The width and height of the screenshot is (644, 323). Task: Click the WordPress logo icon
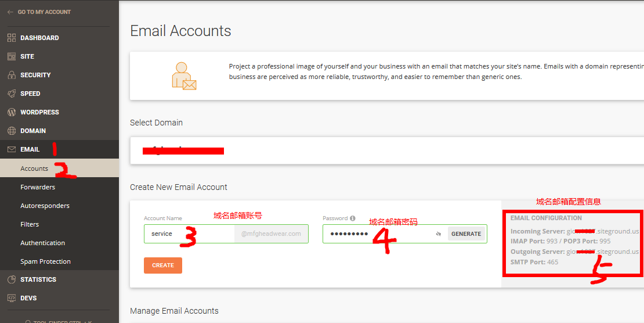[x=11, y=112]
